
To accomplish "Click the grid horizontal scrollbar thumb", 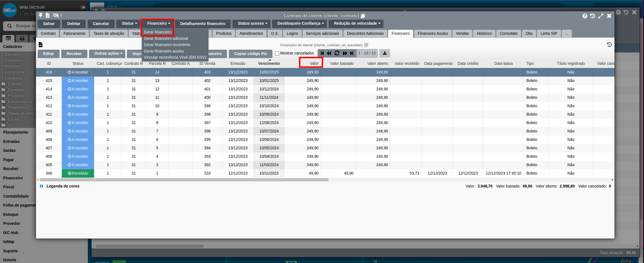I will tap(184, 180).
